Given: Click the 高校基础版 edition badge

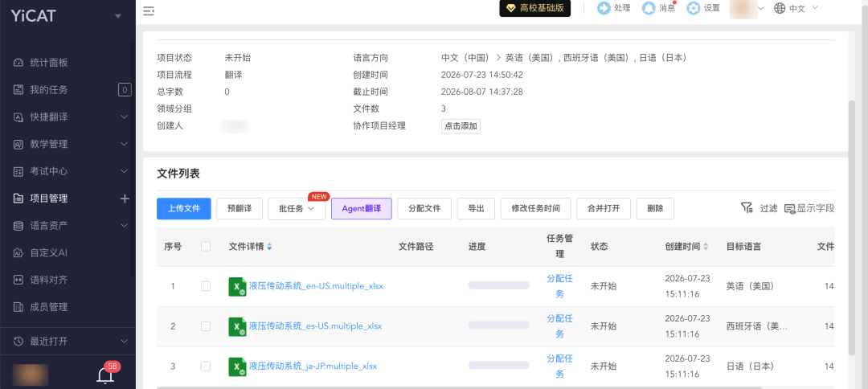Looking at the screenshot, I should [534, 8].
